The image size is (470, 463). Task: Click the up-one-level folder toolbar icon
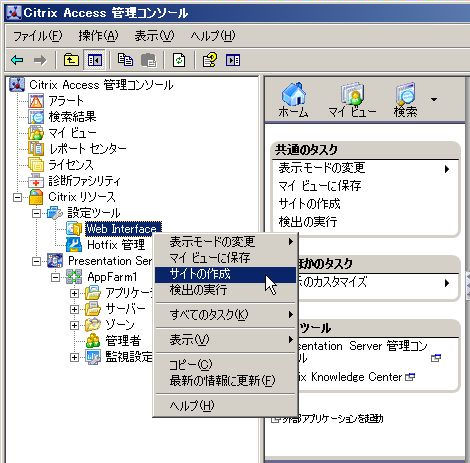pos(71,60)
